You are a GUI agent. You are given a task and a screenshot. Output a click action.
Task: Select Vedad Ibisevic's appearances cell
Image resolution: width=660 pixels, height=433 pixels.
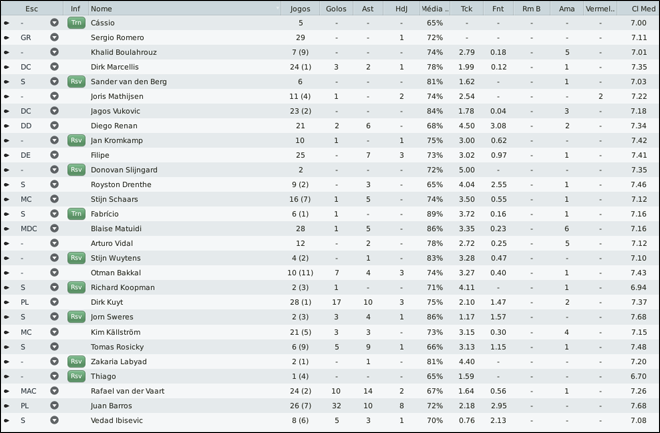300,420
